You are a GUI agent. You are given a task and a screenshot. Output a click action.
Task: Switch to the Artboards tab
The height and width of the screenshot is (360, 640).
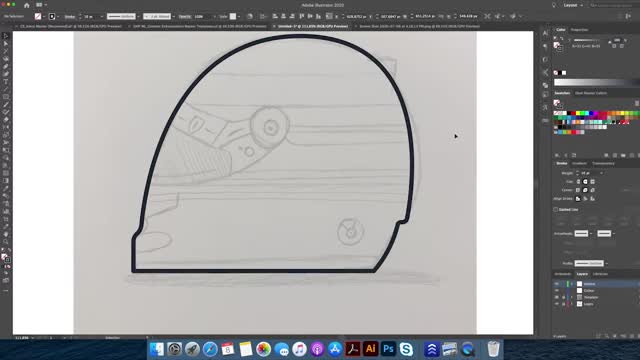pos(562,274)
